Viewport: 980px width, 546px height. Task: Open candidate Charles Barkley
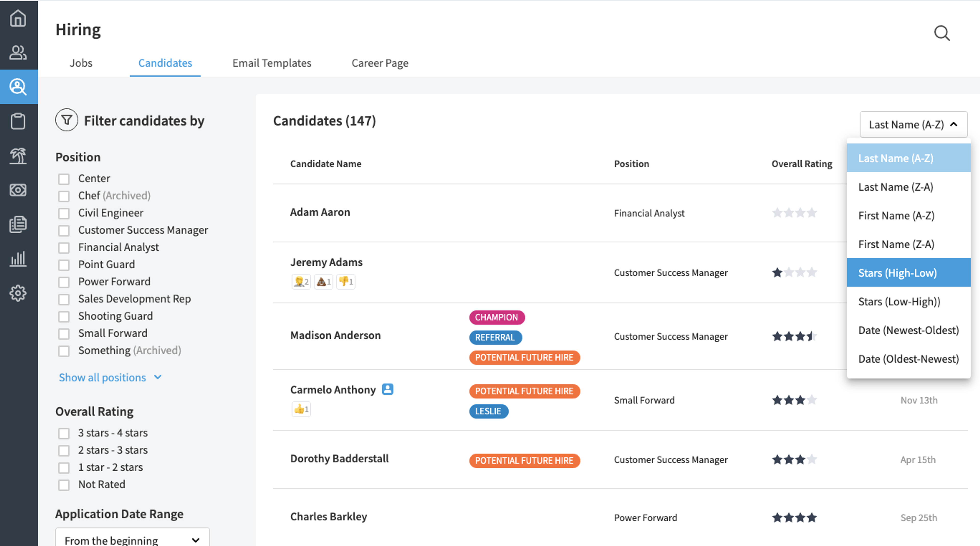point(329,516)
